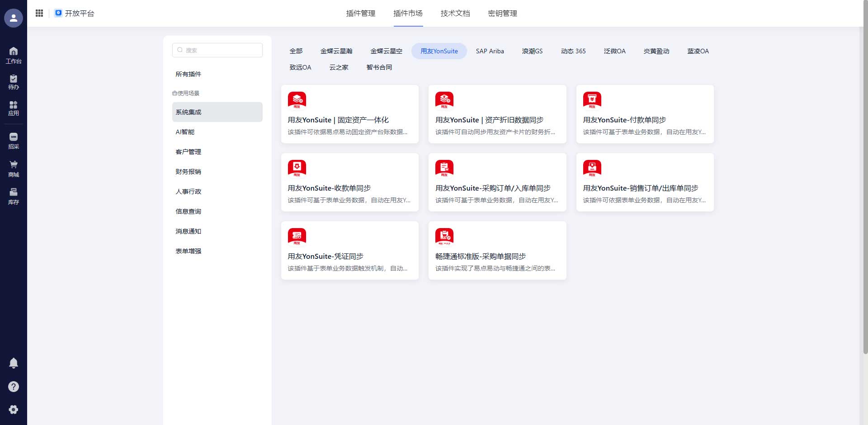Go to 工作台 in sidebar
This screenshot has width=868, height=425.
[14, 55]
